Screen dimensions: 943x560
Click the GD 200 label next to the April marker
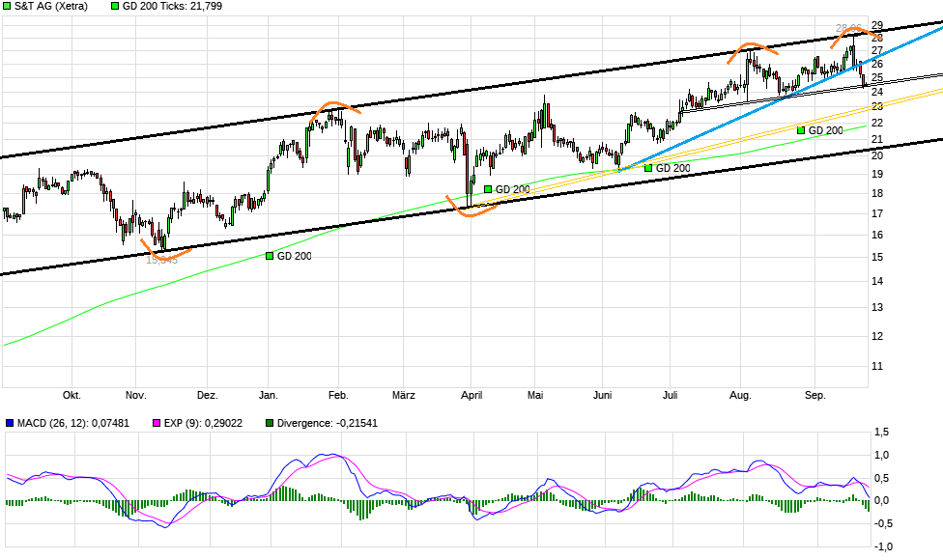pos(512,187)
